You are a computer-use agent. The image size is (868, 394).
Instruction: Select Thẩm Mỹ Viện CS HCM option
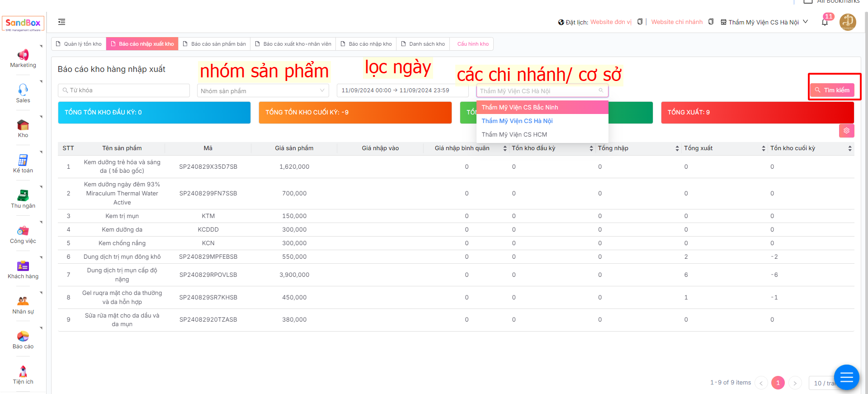(x=514, y=134)
